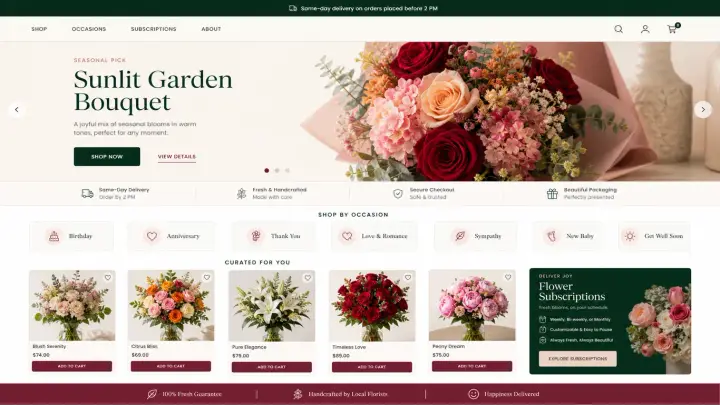Choose the New Baby occasion label

580,236
